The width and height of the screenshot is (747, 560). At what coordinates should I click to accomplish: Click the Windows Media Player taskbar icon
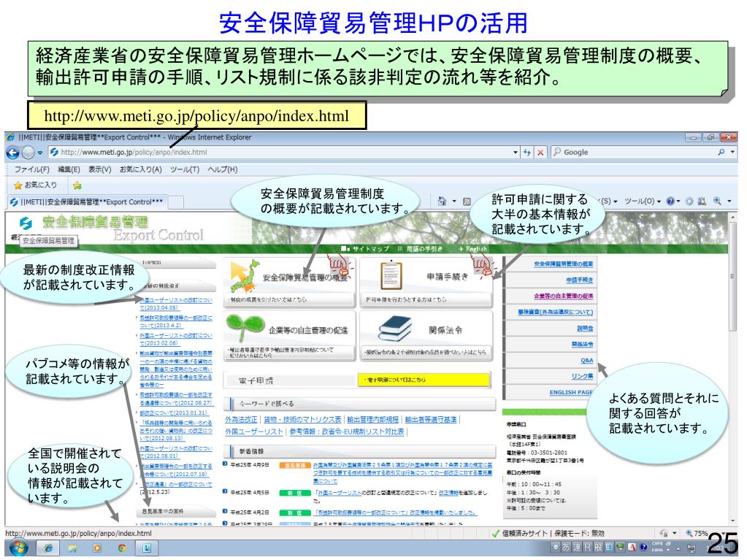coord(97,548)
